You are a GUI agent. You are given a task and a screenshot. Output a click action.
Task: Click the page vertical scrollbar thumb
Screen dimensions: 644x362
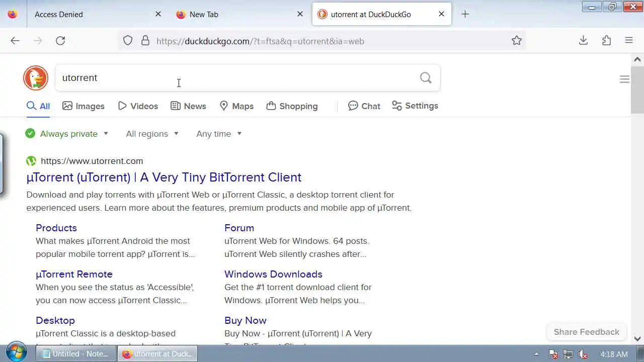(637, 89)
